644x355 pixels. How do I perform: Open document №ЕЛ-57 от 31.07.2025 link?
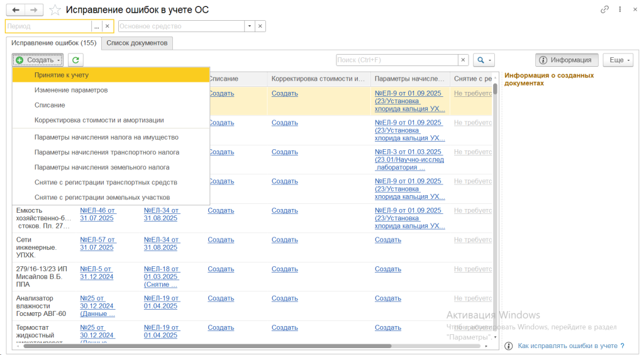pos(97,244)
